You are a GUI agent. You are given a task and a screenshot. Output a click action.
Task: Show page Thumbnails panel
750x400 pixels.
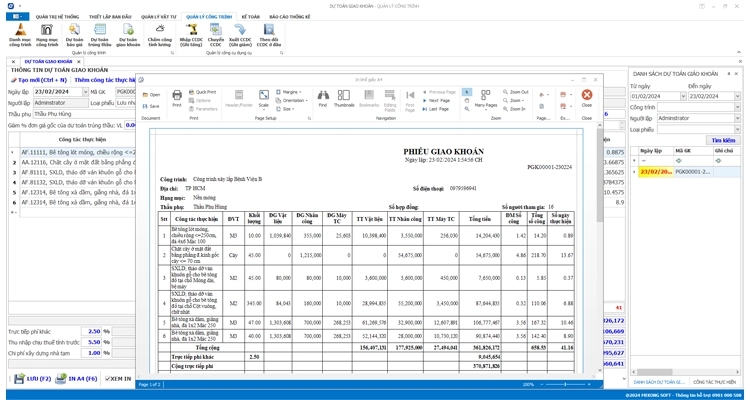344,97
